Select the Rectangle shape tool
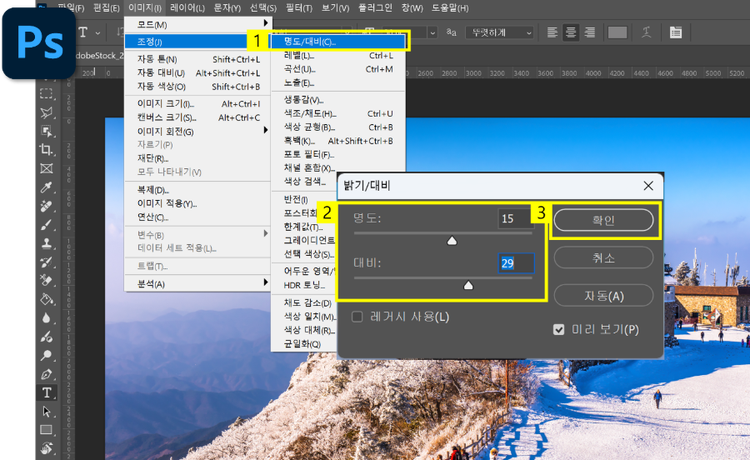The width and height of the screenshot is (750, 460). pos(46,430)
